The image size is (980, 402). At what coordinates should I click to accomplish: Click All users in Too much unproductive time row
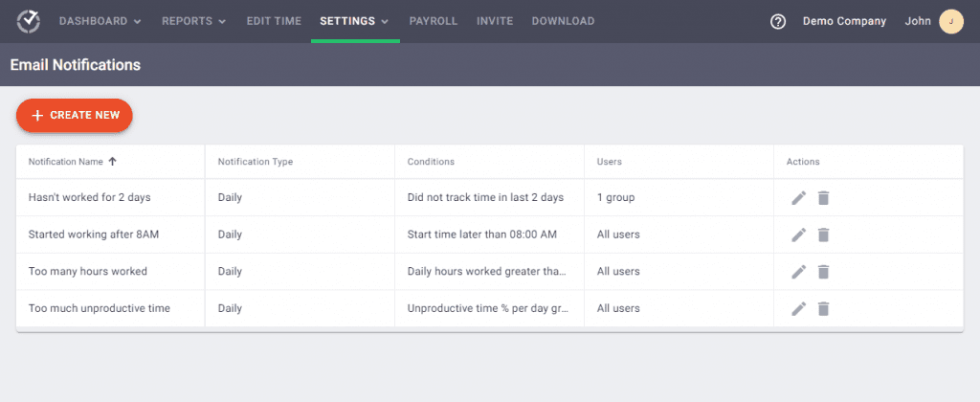coord(618,308)
